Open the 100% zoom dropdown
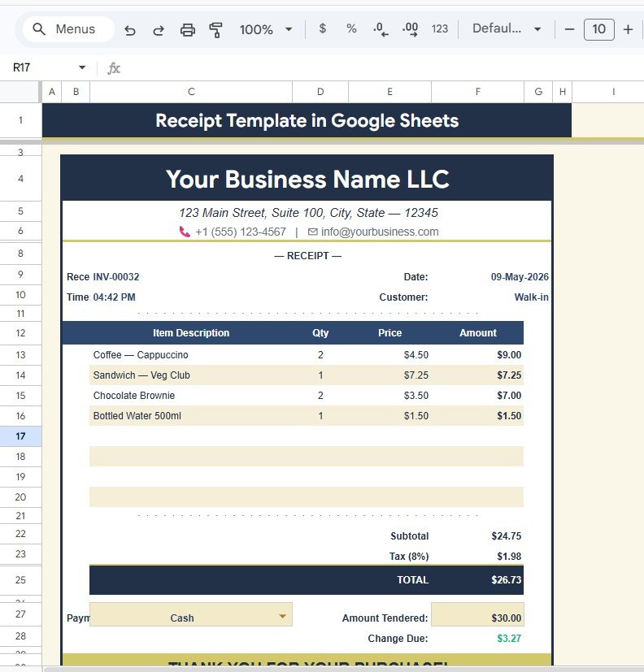Viewport: 644px width, 672px height. pyautogui.click(x=266, y=29)
